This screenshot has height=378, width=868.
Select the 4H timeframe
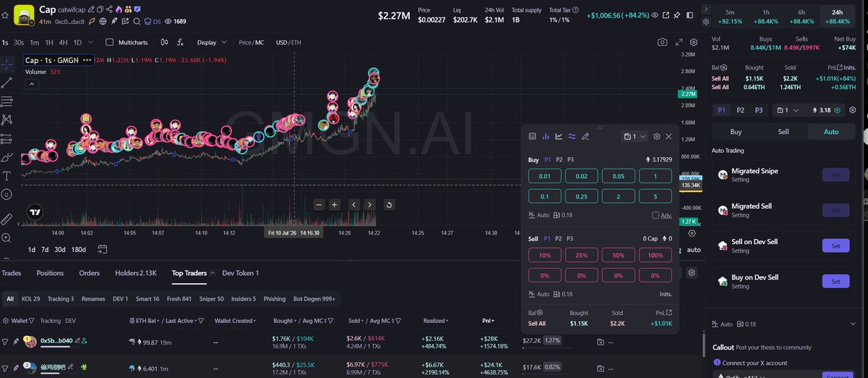click(64, 43)
